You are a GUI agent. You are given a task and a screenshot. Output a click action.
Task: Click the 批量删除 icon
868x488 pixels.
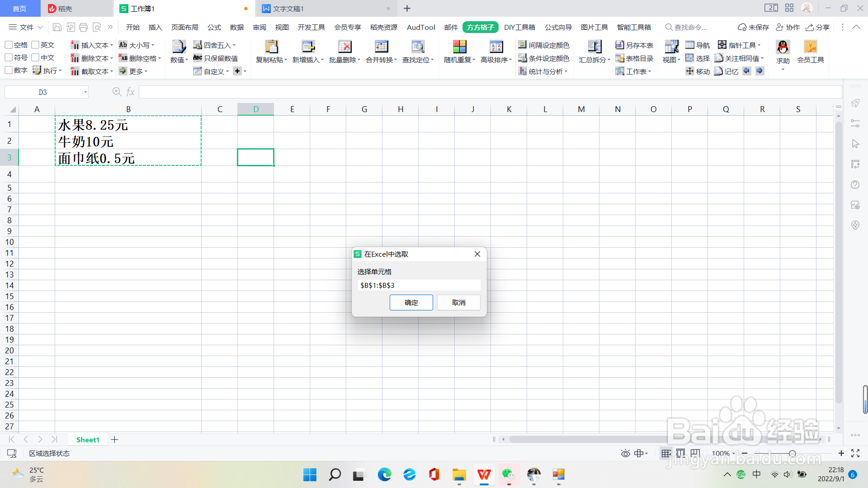344,47
